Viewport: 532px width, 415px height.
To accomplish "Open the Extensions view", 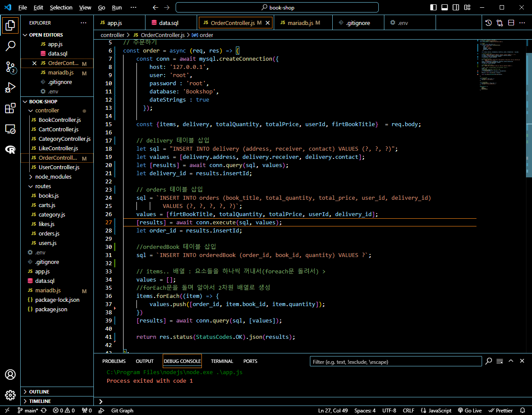I will point(10,108).
